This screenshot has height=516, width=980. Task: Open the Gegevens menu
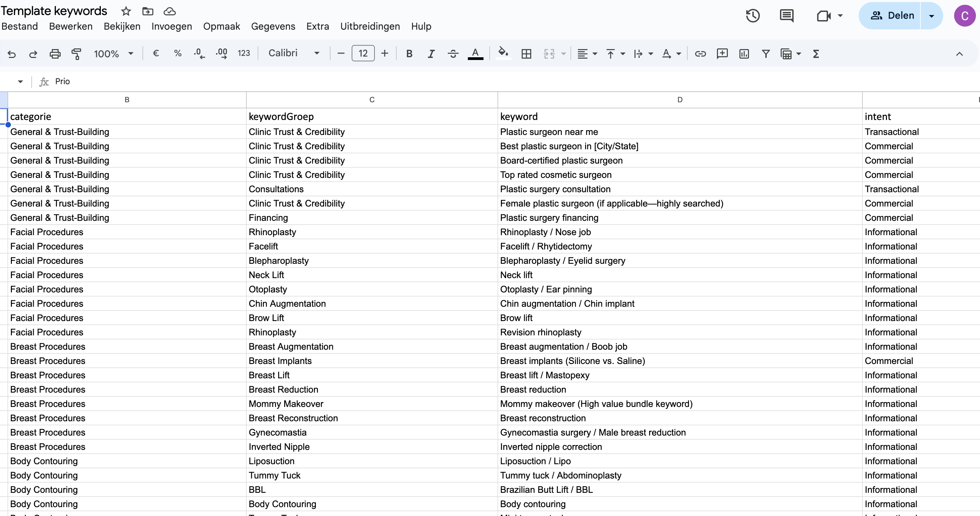(273, 26)
